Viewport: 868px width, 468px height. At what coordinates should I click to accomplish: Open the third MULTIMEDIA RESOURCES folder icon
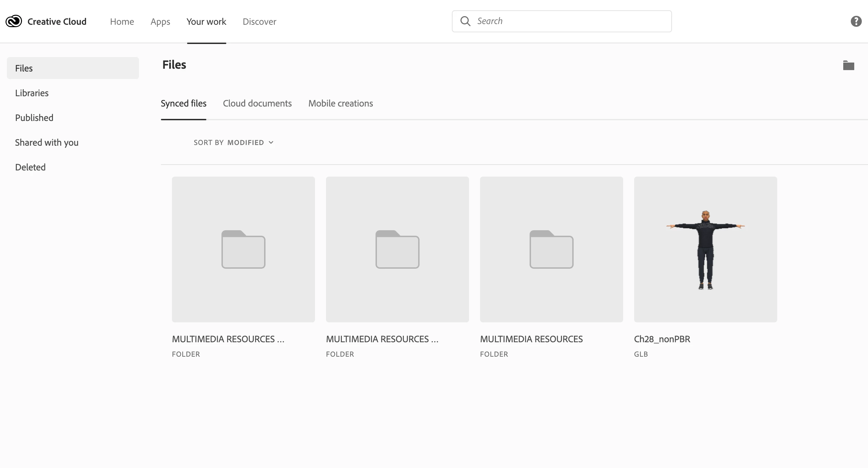click(x=551, y=249)
